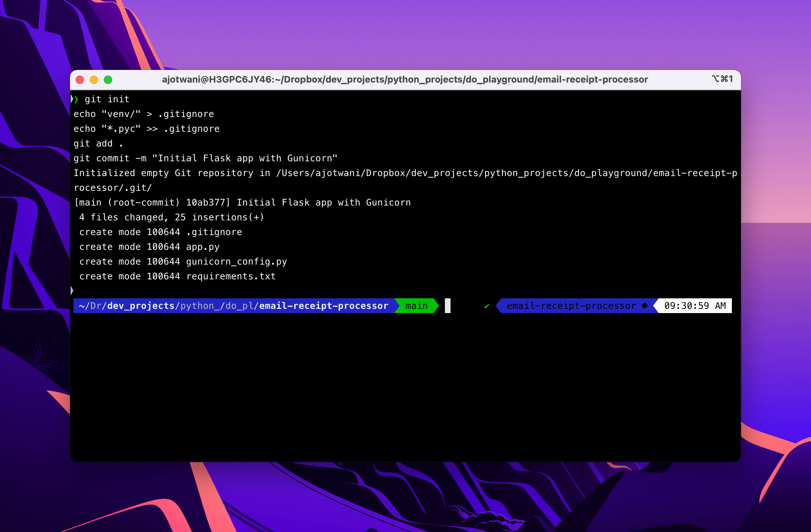
Task: Click the '[main (root-commit) 10ab377]' line
Action: (x=242, y=203)
